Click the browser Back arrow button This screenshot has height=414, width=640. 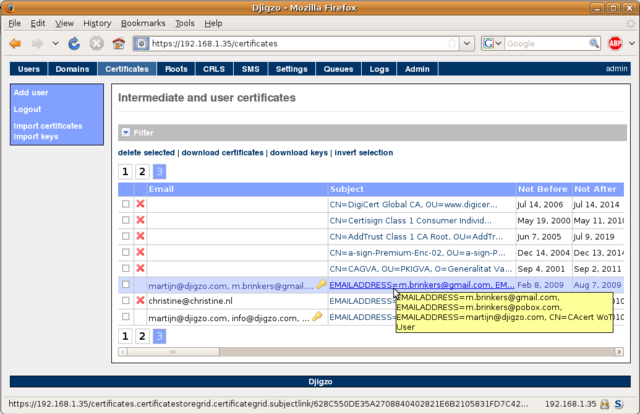[x=15, y=44]
